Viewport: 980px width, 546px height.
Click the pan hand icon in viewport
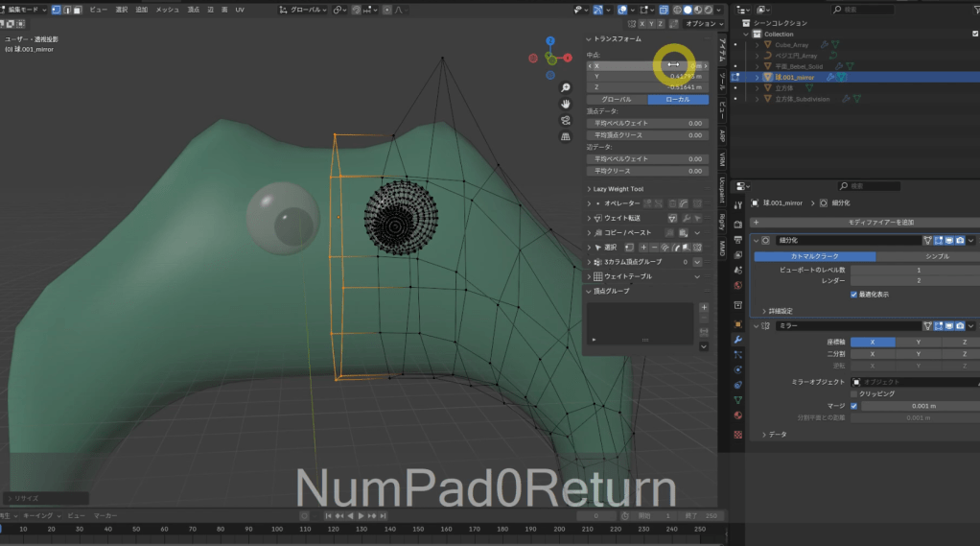pyautogui.click(x=566, y=103)
